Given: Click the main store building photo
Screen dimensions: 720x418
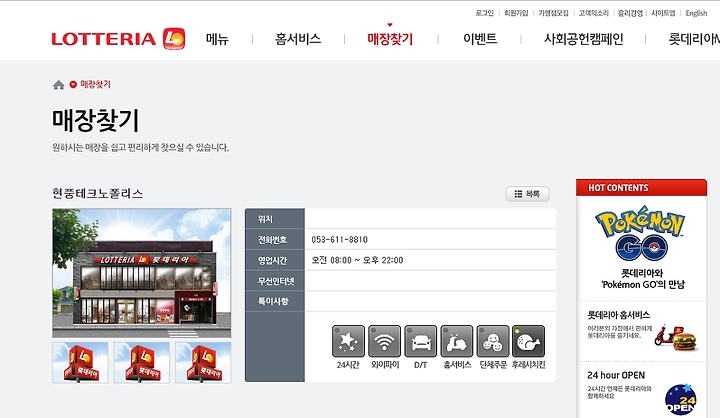Looking at the screenshot, I should pyautogui.click(x=141, y=273).
